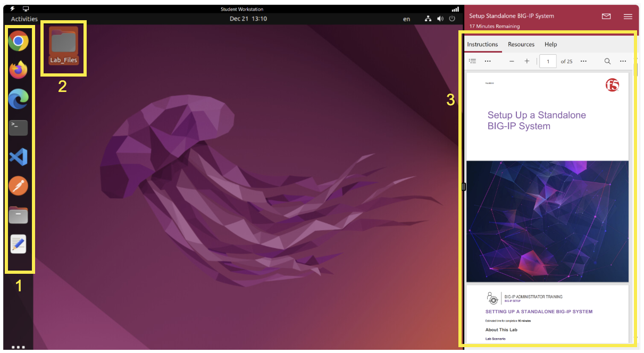Open the ellipsis menu after 'of 25'
This screenshot has width=644, height=353.
click(583, 61)
